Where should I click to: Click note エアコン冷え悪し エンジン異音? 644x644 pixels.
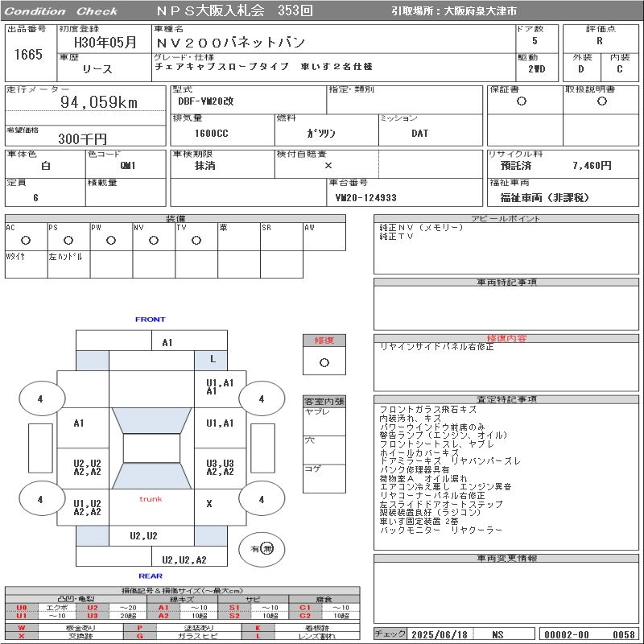pos(446,487)
